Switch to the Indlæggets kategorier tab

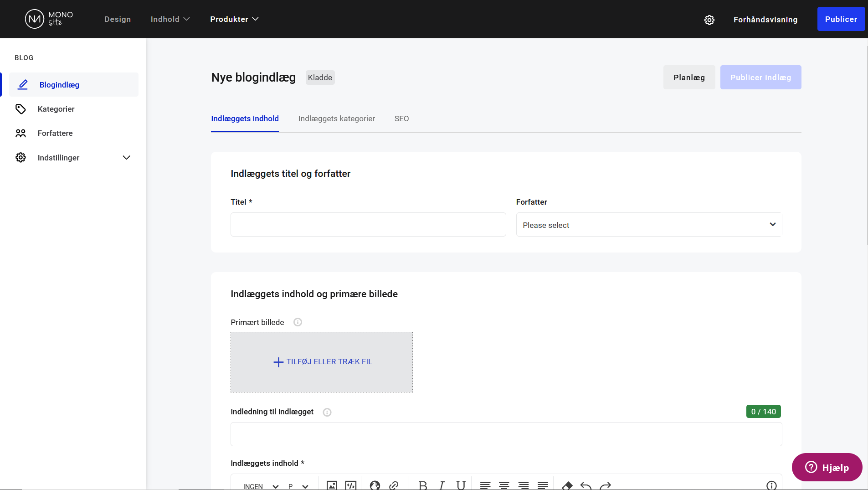pos(336,119)
